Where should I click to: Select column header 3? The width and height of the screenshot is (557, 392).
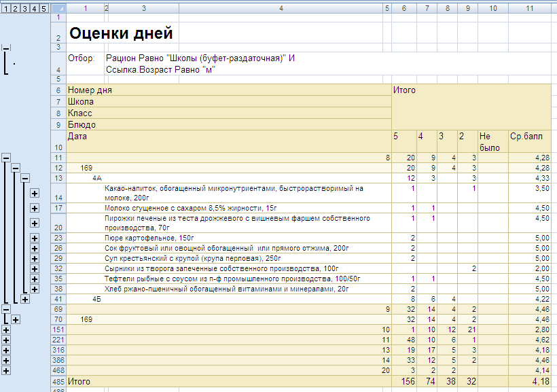click(x=144, y=8)
